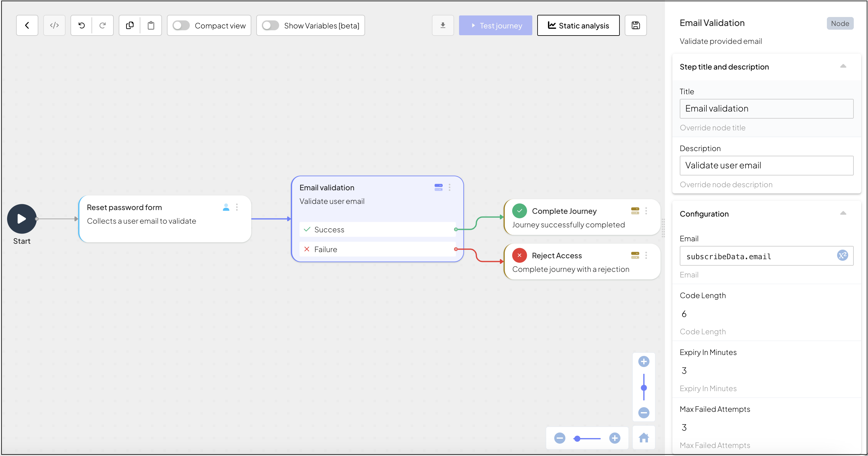The width and height of the screenshot is (868, 456).
Task: Click the save floppy disk icon
Action: click(636, 25)
